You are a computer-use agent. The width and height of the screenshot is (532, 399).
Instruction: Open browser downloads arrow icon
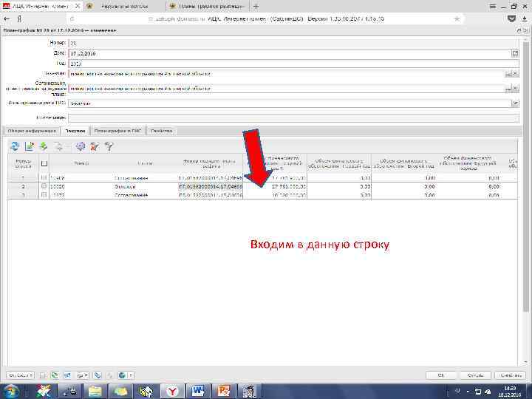[x=525, y=19]
